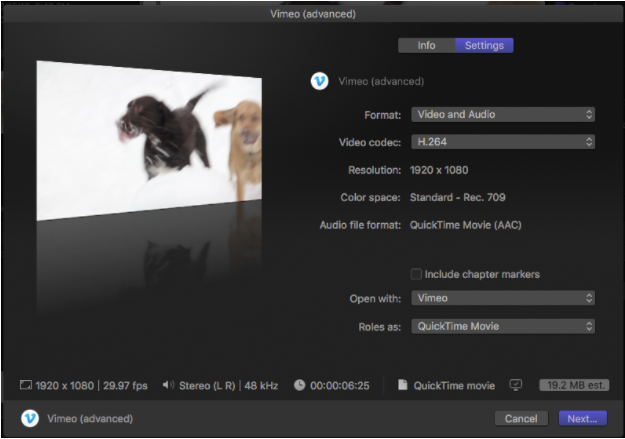Click the 19.2 MB estimated size badge

(572, 385)
